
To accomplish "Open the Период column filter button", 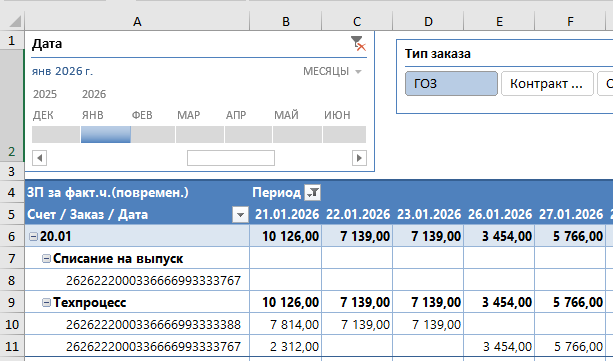I will click(x=313, y=192).
